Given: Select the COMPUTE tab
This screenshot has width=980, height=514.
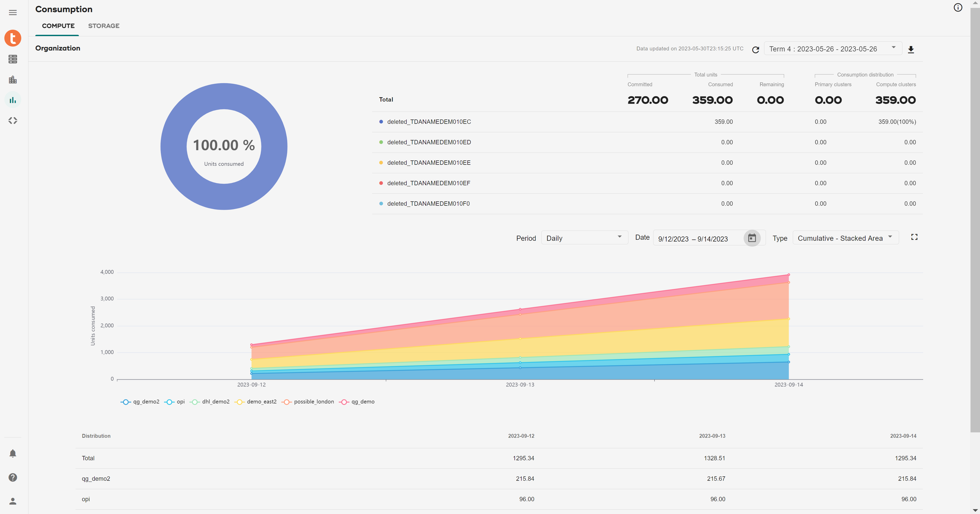Looking at the screenshot, I should coord(58,26).
